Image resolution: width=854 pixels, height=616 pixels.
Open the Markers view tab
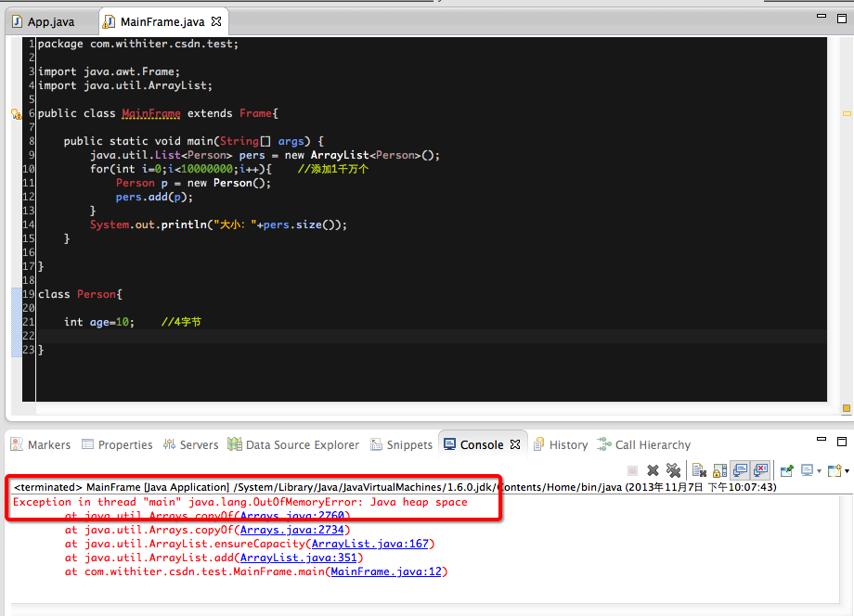click(x=41, y=444)
